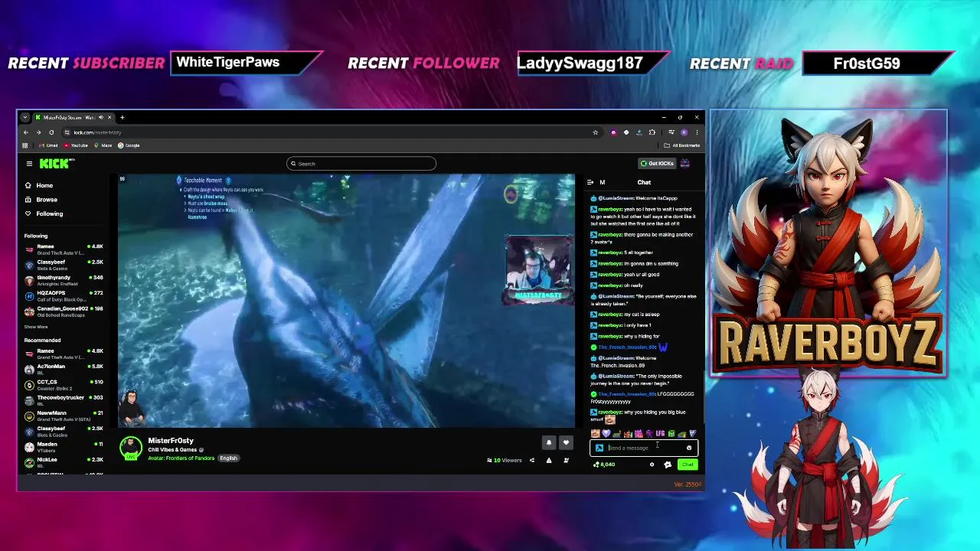Click the green Chat send button
980x551 pixels.
click(688, 465)
